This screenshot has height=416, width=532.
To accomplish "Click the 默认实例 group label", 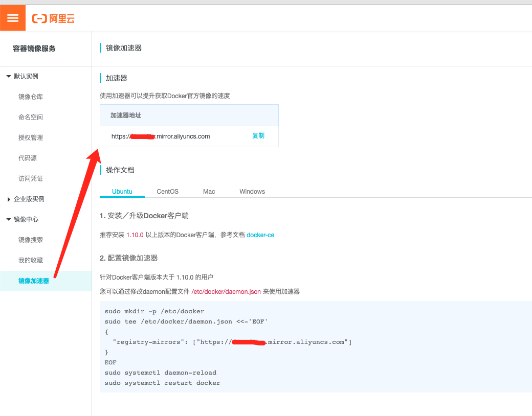I will pos(26,76).
